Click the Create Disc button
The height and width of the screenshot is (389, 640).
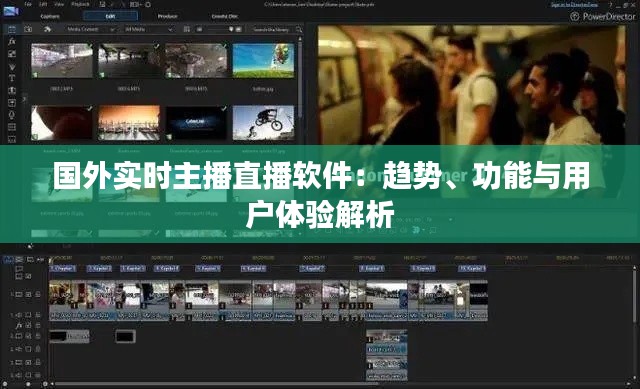[x=224, y=16]
